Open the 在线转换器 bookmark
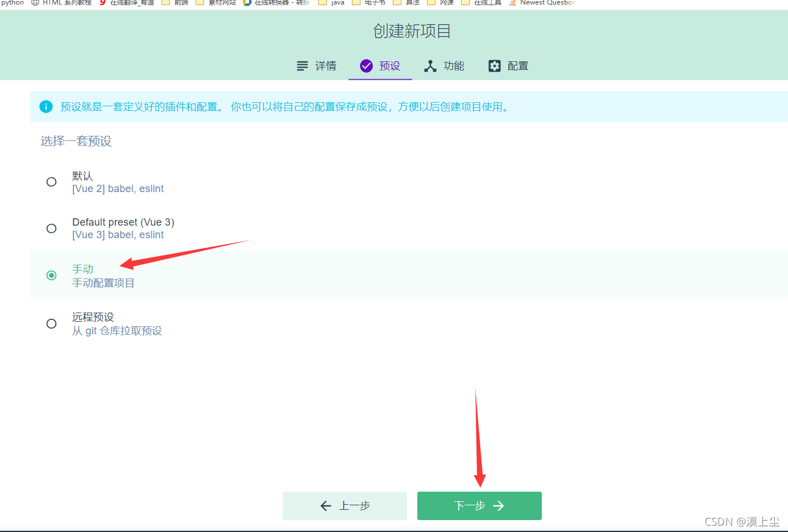Image resolution: width=788 pixels, height=532 pixels. click(276, 2)
